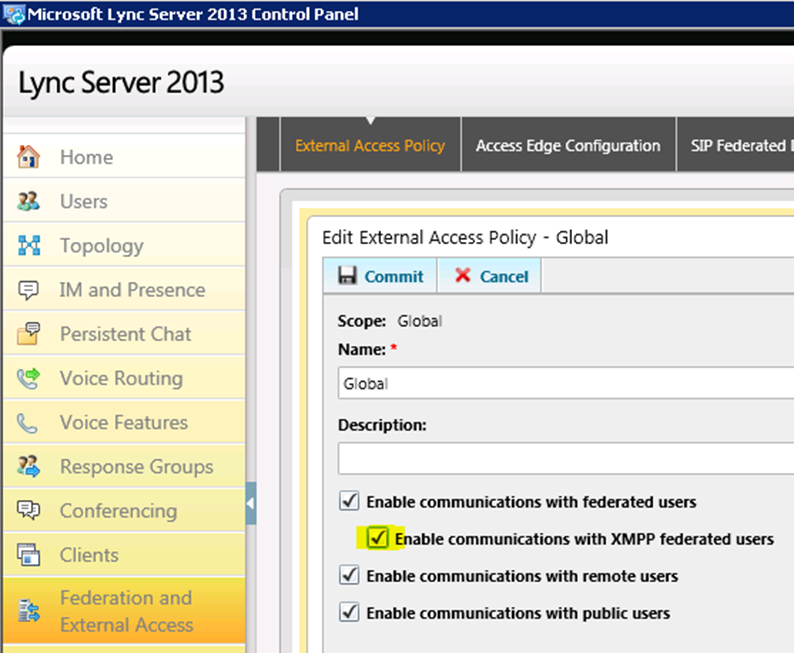Toggle communications with remote users checkbox
Viewport: 794px width, 653px height.
(349, 575)
